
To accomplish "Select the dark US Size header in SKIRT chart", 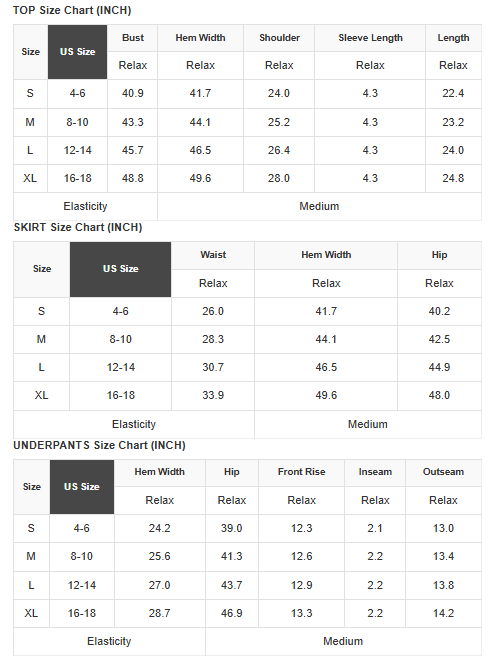I will pos(120,269).
